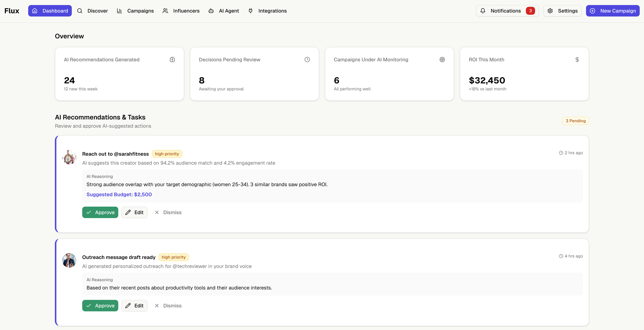Click the target icon on Campaigns Monitoring card

[x=442, y=60]
